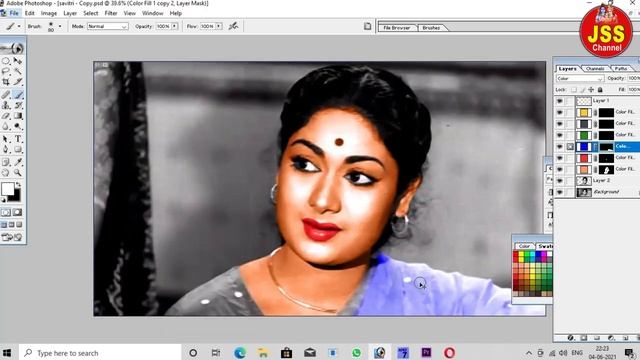The height and width of the screenshot is (360, 640).
Task: Open the Edit menu
Action: coord(29,13)
